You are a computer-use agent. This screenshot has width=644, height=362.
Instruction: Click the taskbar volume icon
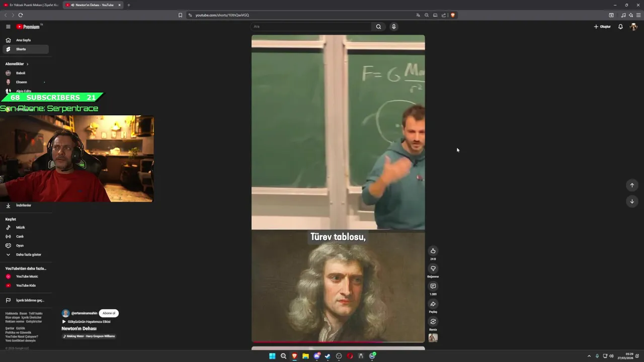click(611, 356)
